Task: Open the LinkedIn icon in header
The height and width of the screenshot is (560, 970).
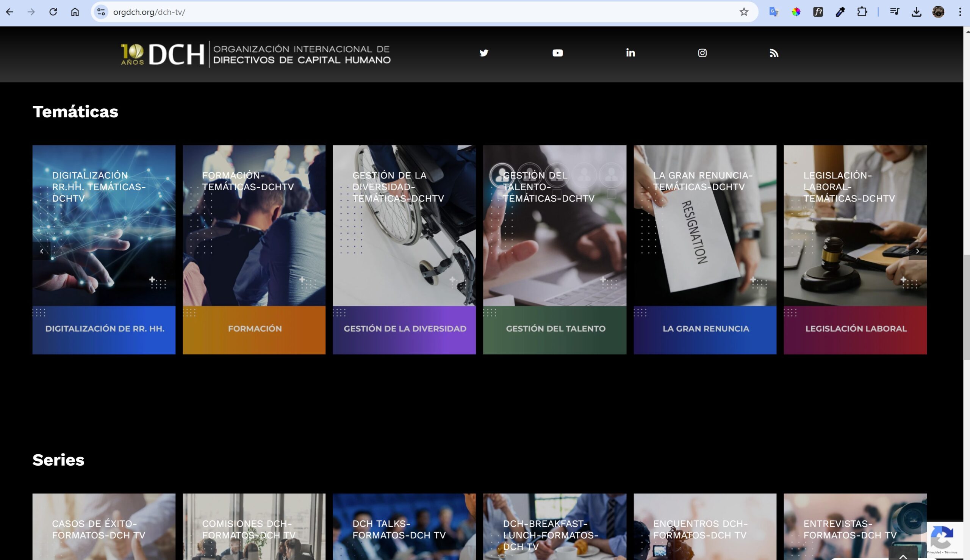Action: tap(630, 53)
